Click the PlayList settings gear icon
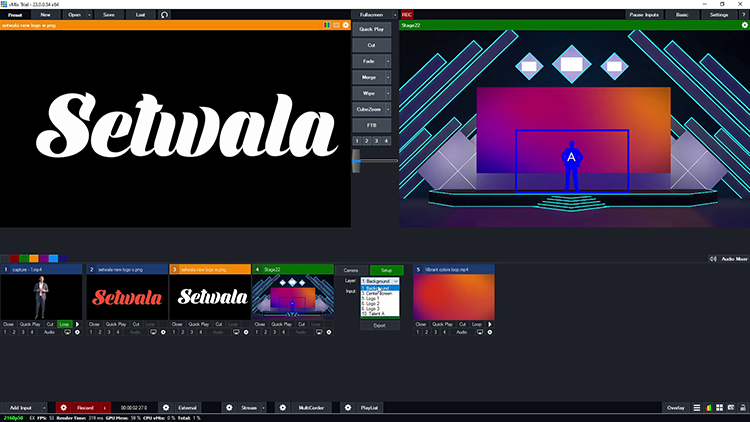The width and height of the screenshot is (750, 422). click(347, 408)
